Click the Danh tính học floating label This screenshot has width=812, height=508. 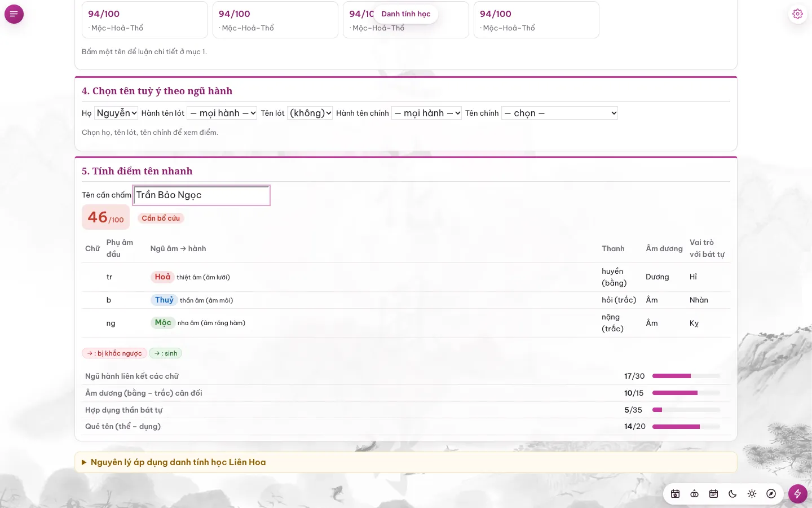click(406, 14)
